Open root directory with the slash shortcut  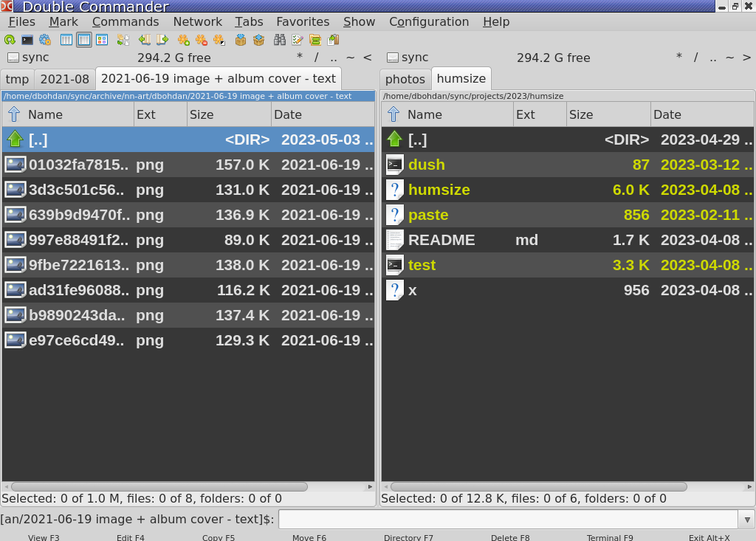pyautogui.click(x=315, y=58)
